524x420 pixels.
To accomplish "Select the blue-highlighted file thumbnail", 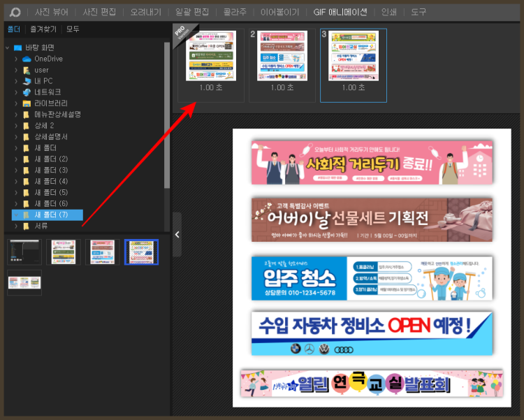I will click(141, 252).
